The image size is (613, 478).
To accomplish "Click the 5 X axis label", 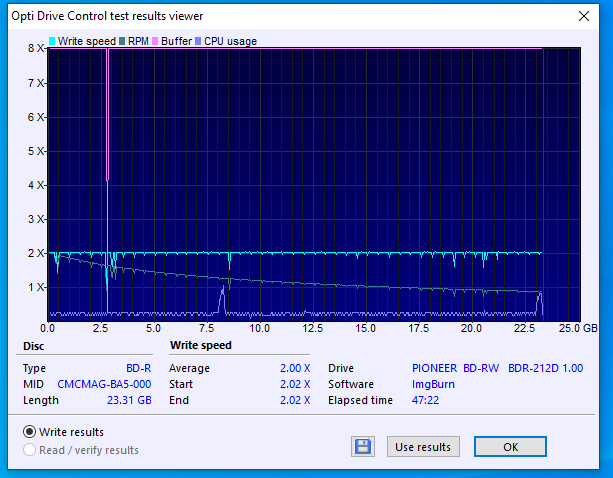I will coord(36,151).
